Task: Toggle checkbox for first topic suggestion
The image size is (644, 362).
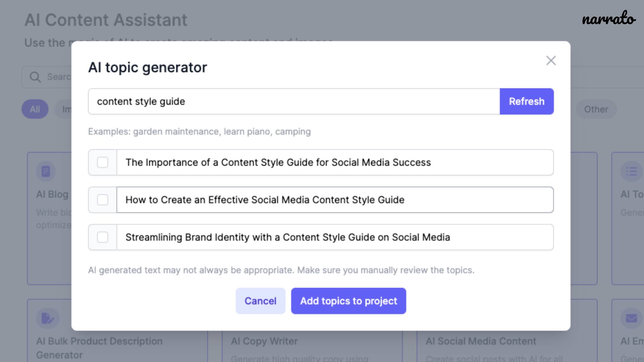Action: pyautogui.click(x=103, y=162)
